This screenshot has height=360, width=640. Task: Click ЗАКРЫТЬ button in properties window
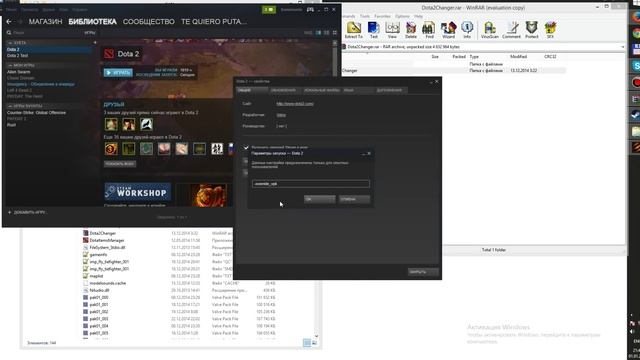point(423,272)
